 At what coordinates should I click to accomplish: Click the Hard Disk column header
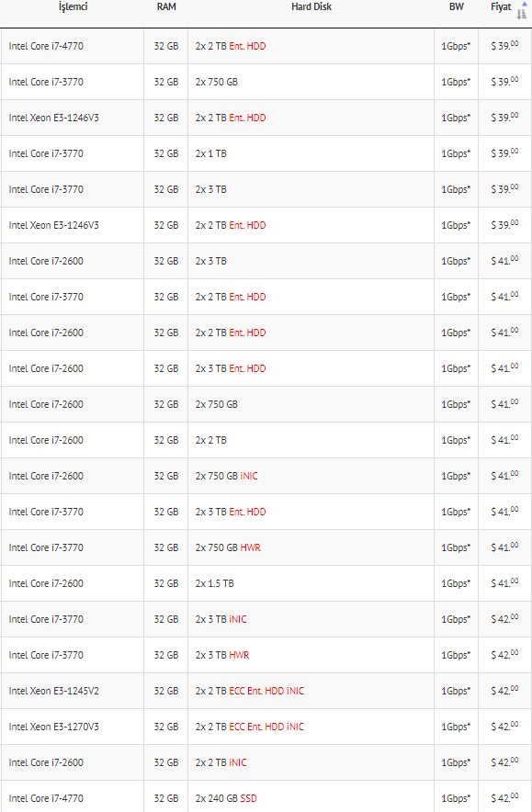tap(311, 6)
